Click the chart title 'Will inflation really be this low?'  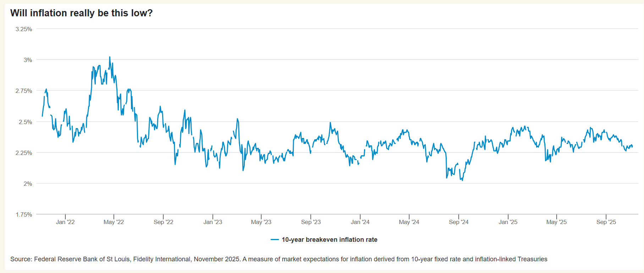click(81, 13)
